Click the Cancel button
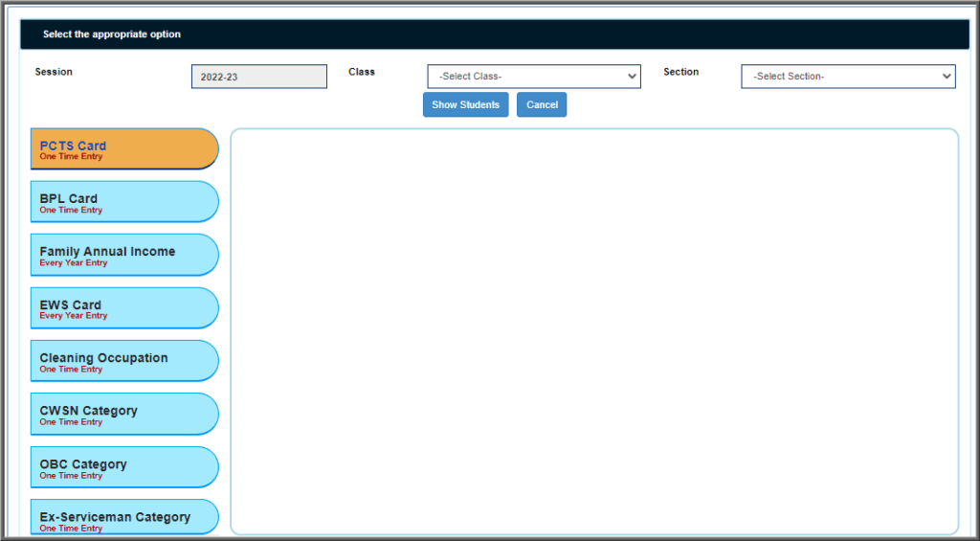 point(542,105)
